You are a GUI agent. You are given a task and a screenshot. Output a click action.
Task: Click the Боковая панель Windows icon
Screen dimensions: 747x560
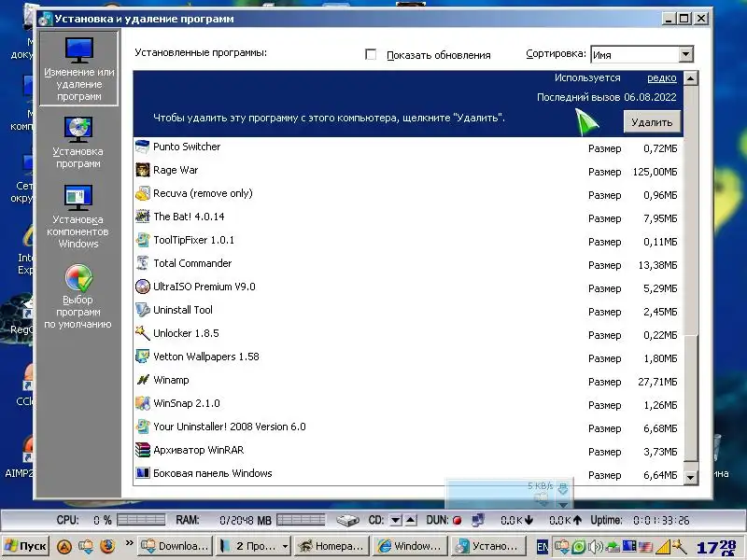pyautogui.click(x=143, y=473)
